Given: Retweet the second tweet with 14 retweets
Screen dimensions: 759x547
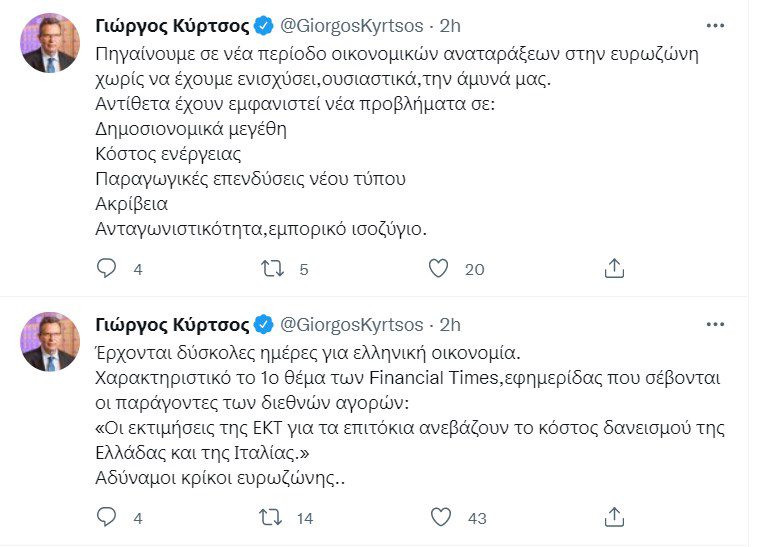Looking at the screenshot, I should pos(272,517).
